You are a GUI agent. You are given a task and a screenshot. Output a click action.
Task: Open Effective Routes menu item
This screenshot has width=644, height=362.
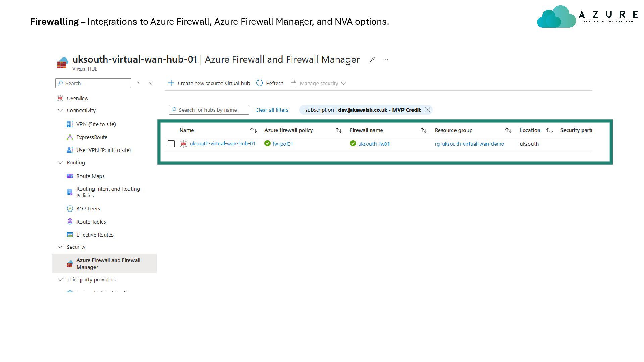pyautogui.click(x=95, y=235)
